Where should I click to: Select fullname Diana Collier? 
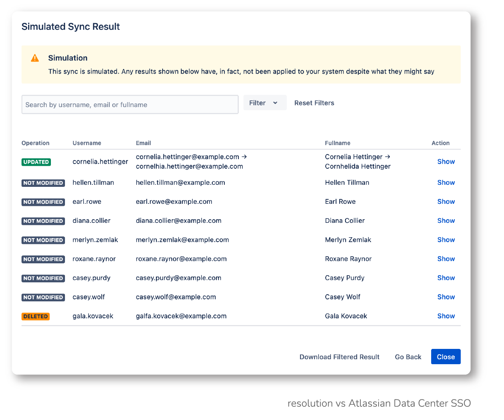tap(345, 220)
